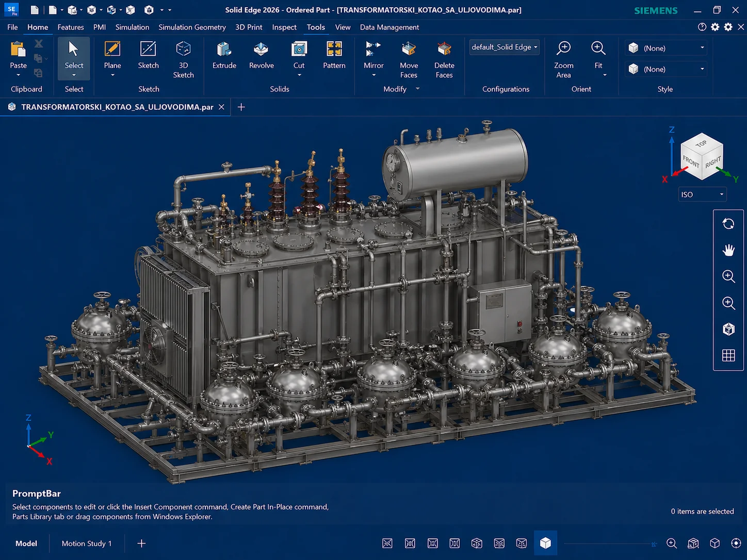Open the Data Management tab
Screen dimensions: 747x560
point(389,27)
